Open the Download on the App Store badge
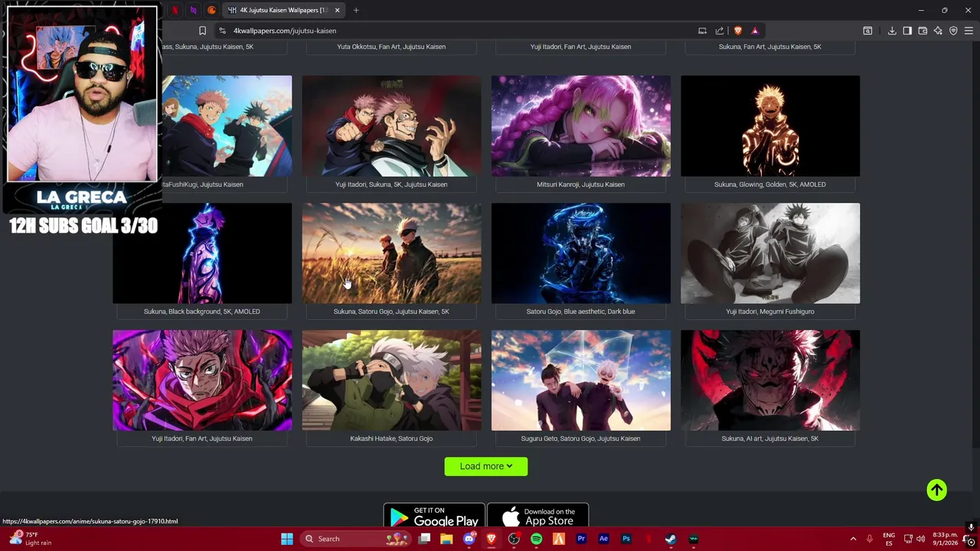This screenshot has width=980, height=551. (x=537, y=517)
